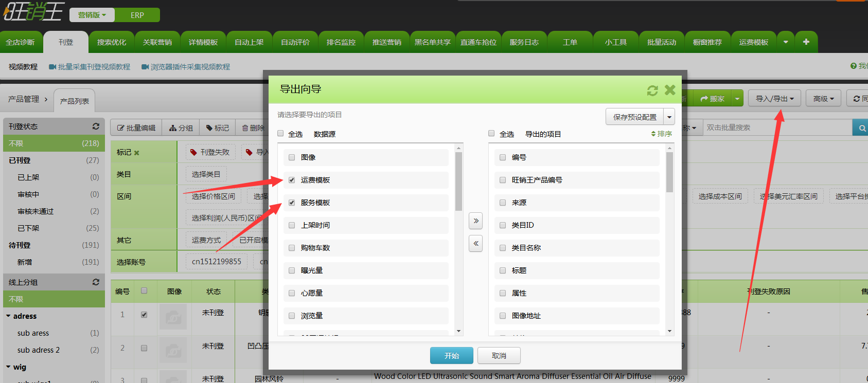Check the 图像 data source checkbox
Viewport: 868px width, 383px height.
tap(292, 157)
